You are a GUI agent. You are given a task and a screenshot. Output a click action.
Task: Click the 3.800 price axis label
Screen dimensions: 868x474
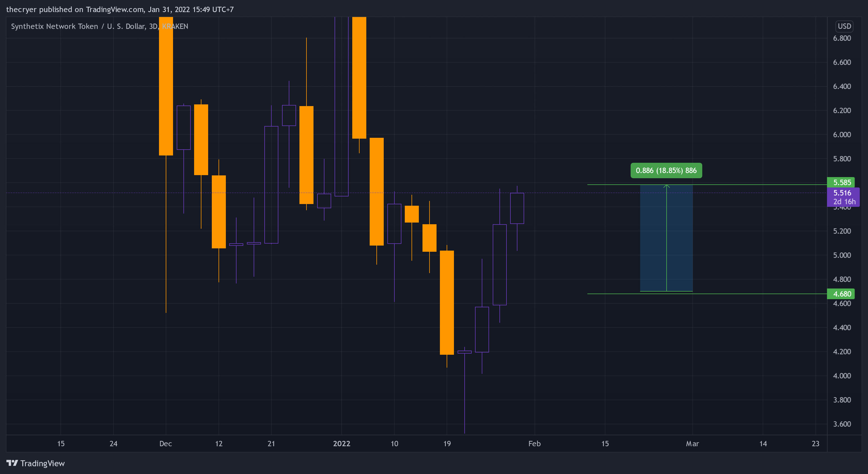pyautogui.click(x=842, y=400)
